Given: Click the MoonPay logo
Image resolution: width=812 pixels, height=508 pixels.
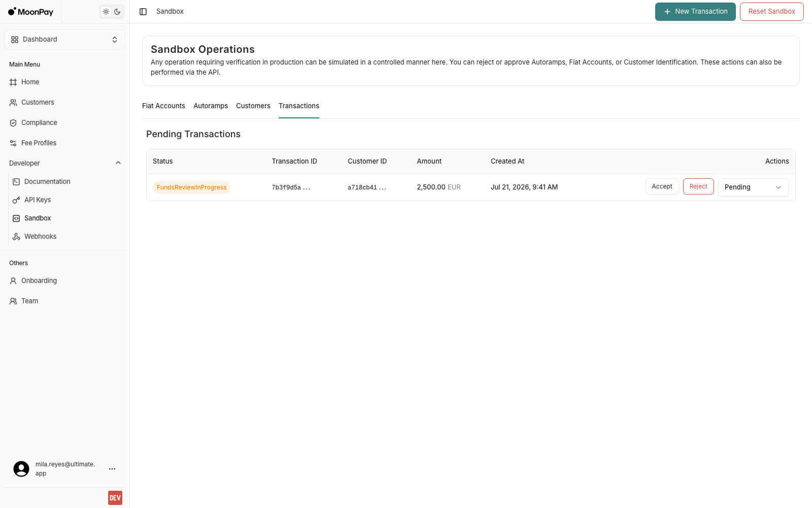Looking at the screenshot, I should (x=30, y=12).
